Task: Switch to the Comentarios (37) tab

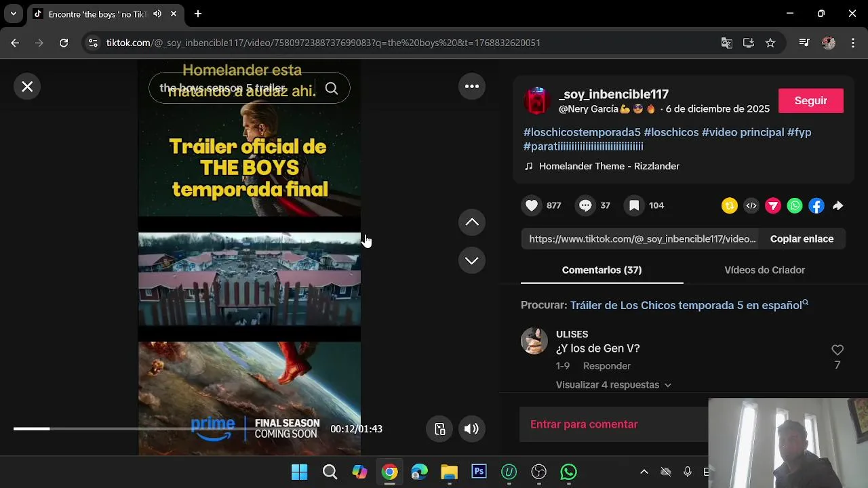Action: click(x=601, y=270)
